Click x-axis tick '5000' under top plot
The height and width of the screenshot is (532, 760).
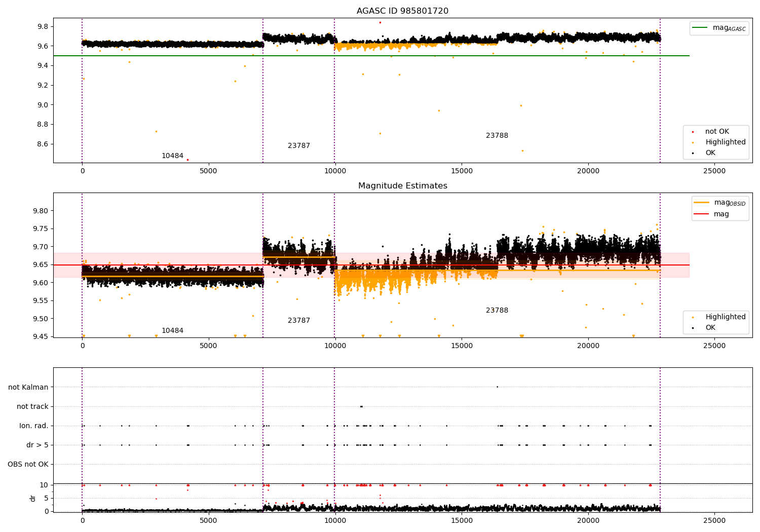tap(208, 171)
